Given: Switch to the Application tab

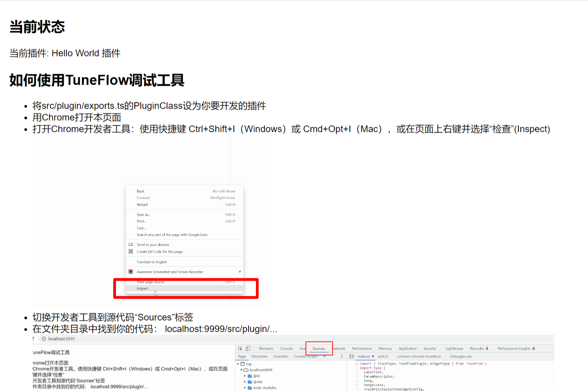Looking at the screenshot, I should (407, 348).
